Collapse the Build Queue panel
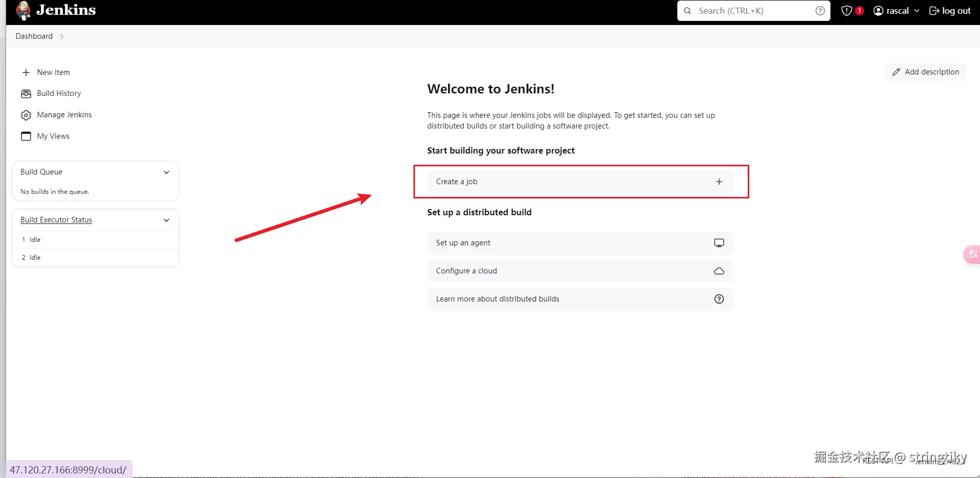Image resolution: width=980 pixels, height=478 pixels. click(166, 172)
